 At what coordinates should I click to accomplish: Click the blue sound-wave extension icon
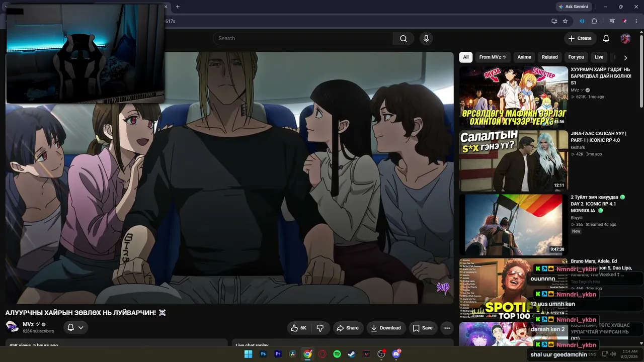582,21
